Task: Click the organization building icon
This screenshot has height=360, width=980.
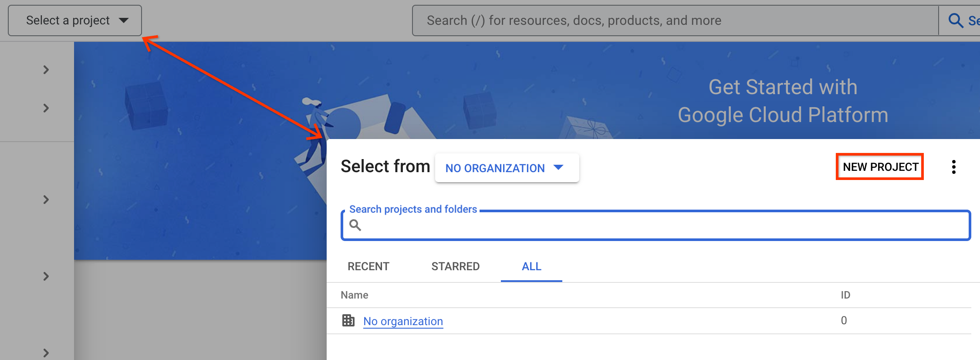Action: coord(348,320)
